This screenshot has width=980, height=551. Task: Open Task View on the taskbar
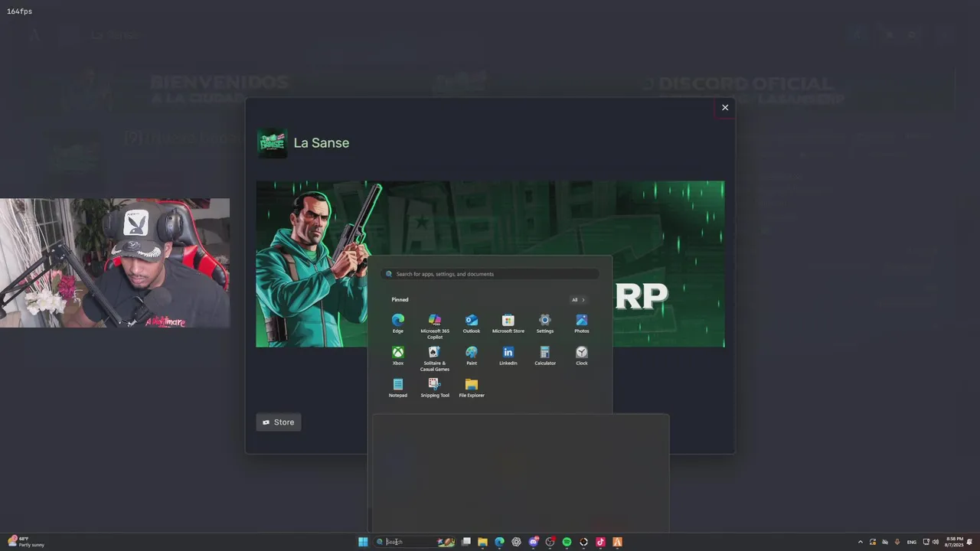click(465, 542)
